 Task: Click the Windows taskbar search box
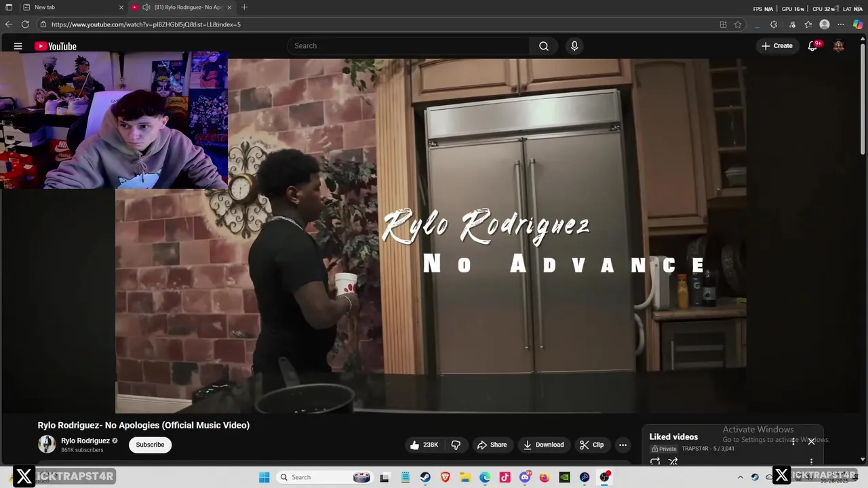324,477
